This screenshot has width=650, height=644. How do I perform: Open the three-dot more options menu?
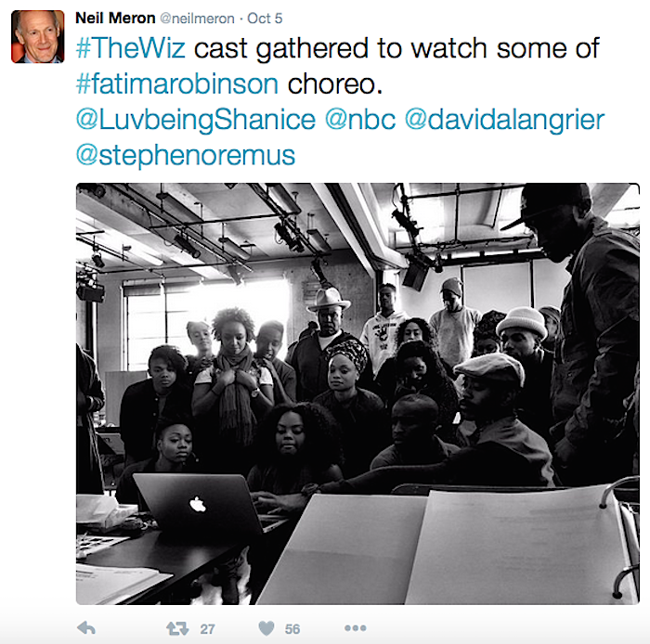pos(356,628)
